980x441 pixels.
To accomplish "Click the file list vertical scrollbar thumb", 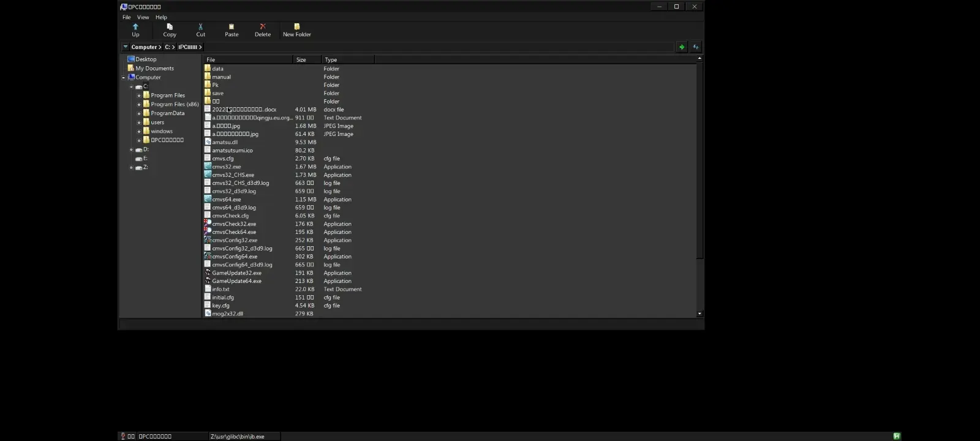I will [699, 160].
